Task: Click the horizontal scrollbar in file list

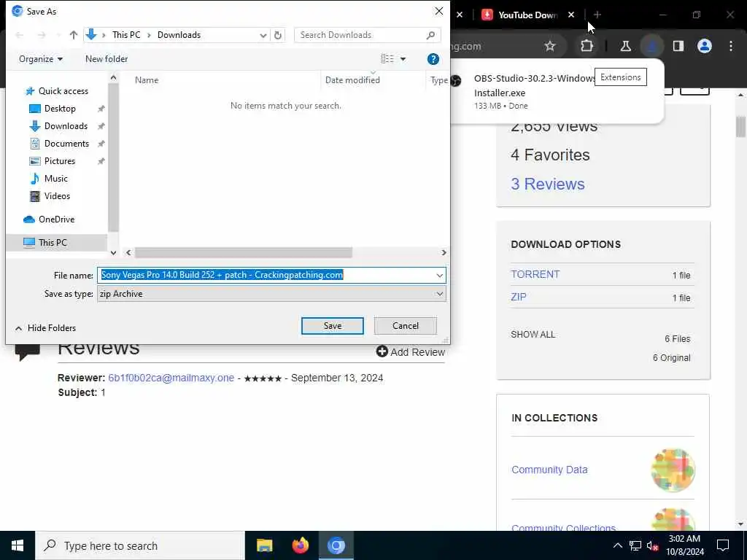Action: (243, 252)
